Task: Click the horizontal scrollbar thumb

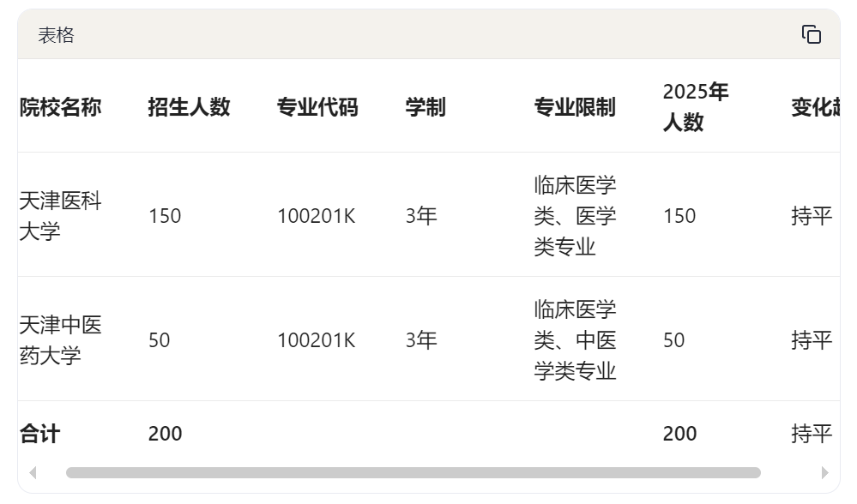Action: tap(413, 472)
